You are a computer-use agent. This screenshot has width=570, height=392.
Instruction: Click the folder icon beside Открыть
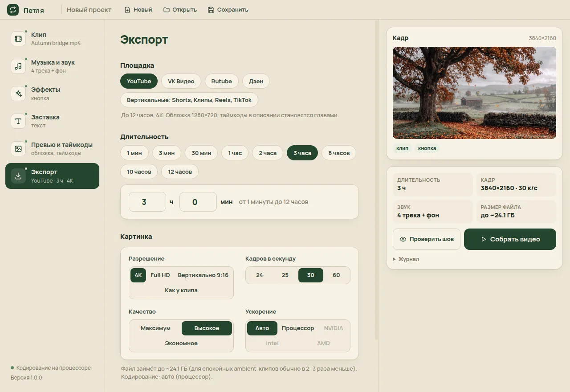167,10
